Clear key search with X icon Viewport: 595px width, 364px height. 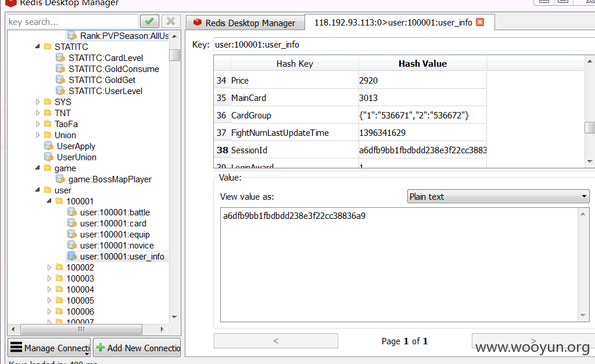pyautogui.click(x=171, y=21)
